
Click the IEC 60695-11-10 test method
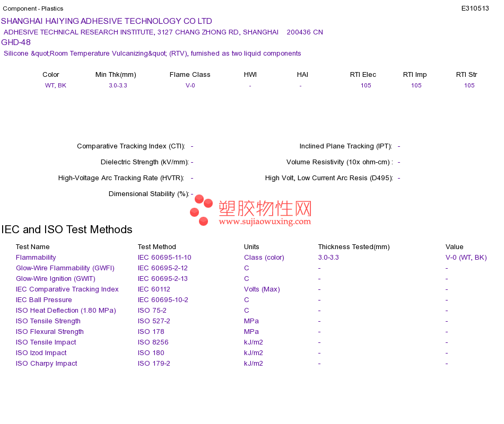tap(164, 257)
